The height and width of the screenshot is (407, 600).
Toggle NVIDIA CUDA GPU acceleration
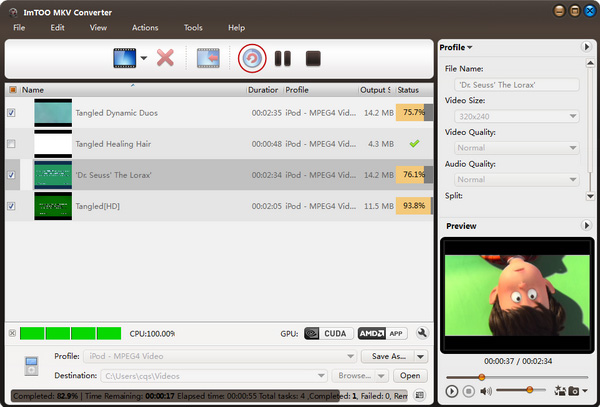[x=329, y=334]
